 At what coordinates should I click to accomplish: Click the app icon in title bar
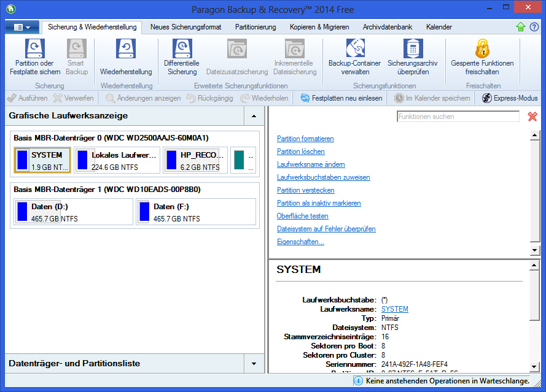[11, 9]
